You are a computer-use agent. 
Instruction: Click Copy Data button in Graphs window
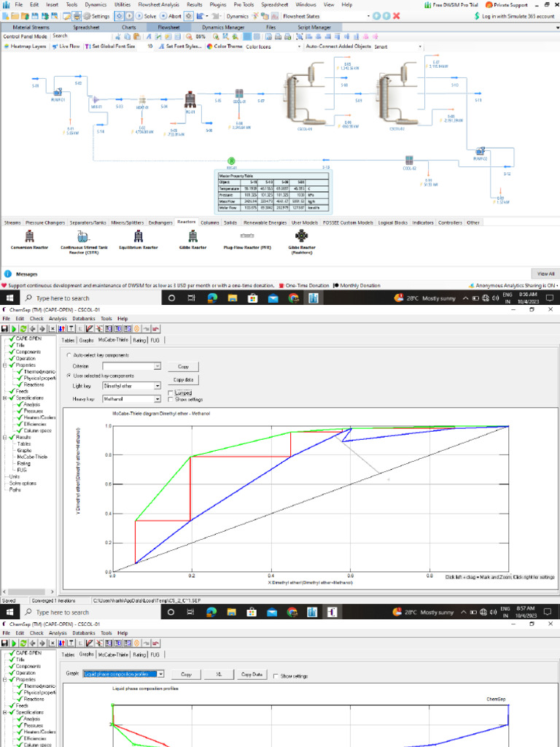[252, 675]
